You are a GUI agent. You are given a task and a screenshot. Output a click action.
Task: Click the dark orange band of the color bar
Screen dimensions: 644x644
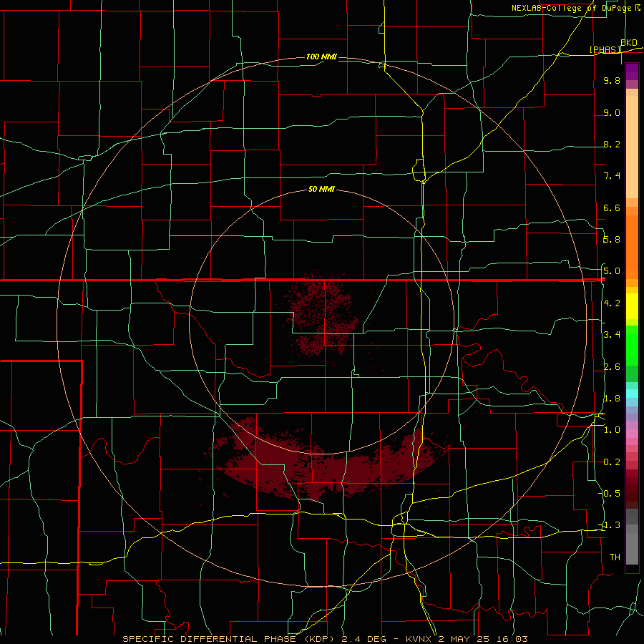tap(632, 248)
